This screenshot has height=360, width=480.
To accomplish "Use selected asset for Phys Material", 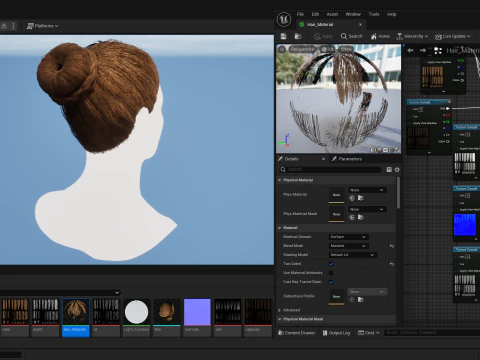I will pyautogui.click(x=352, y=198).
